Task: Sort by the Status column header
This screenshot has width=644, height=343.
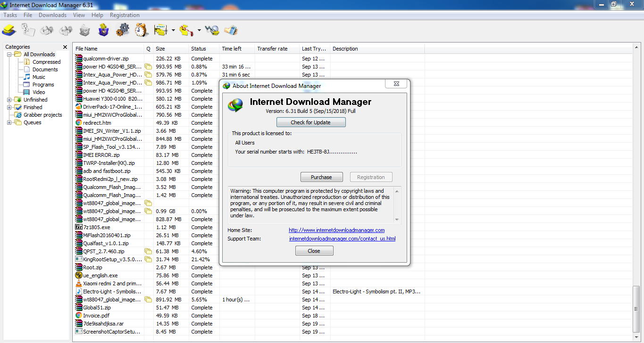Action: coord(204,49)
